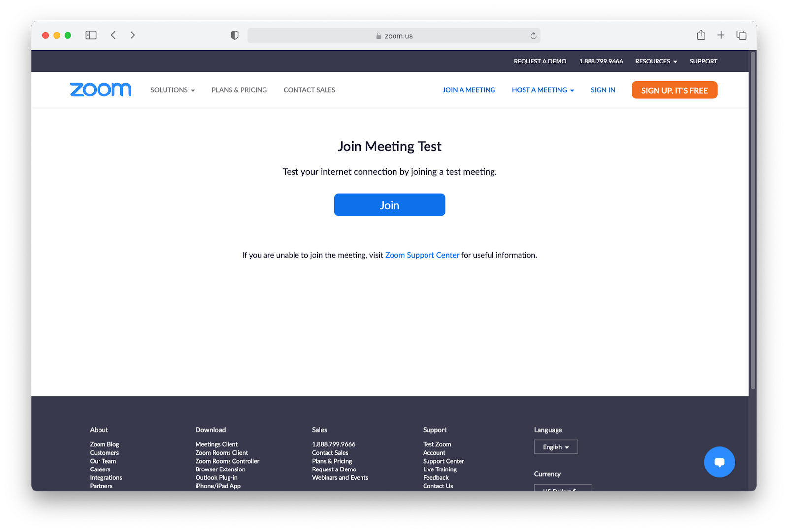Open the Zoom Support Center link

[422, 255]
